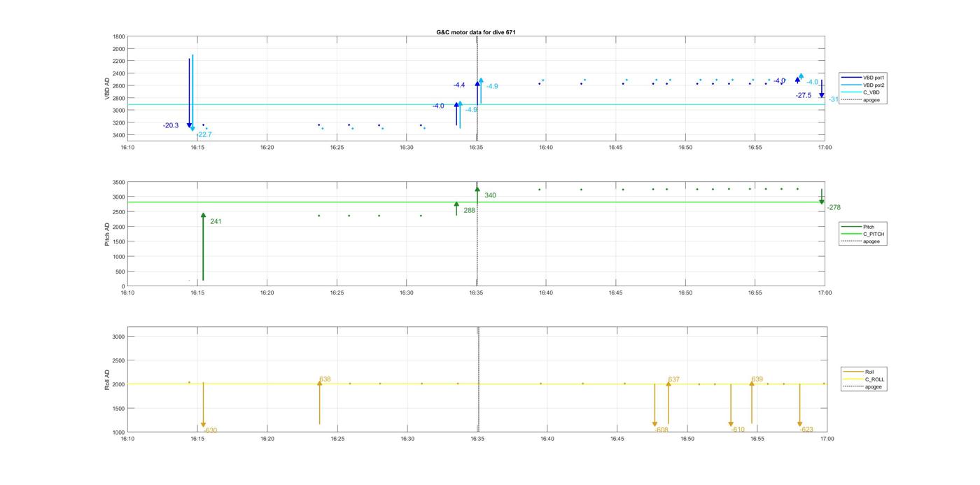Click the '-608' roll data label
This screenshot has width=980, height=485.
click(661, 430)
